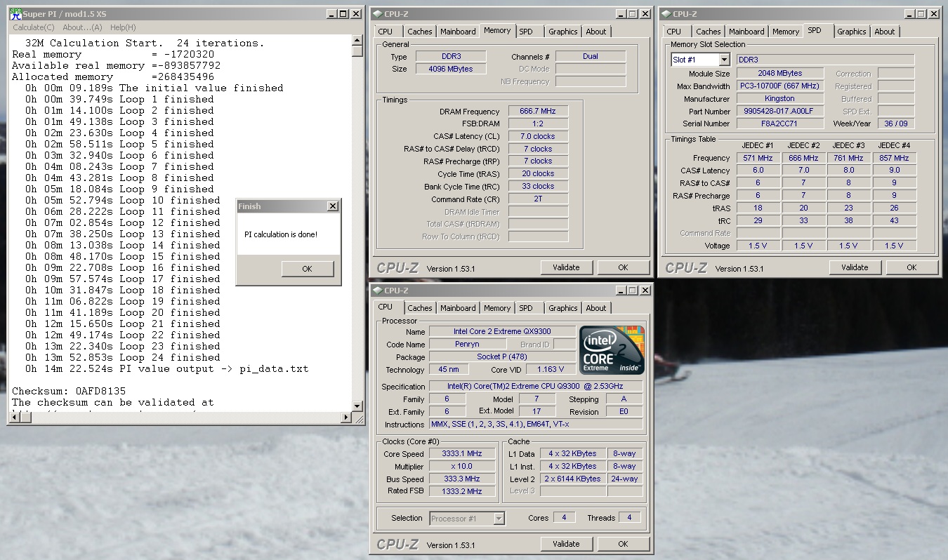Click the Manufacturer Kingston field

[x=779, y=98]
